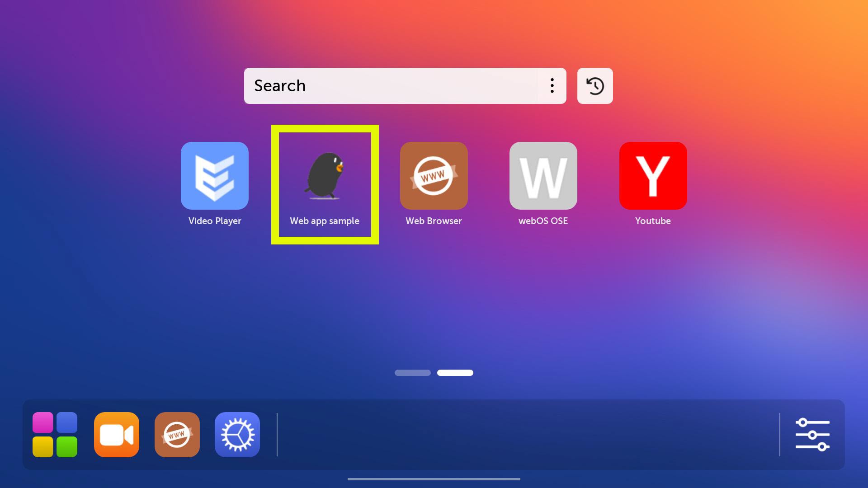
Task: Click the Search input field
Action: (406, 85)
